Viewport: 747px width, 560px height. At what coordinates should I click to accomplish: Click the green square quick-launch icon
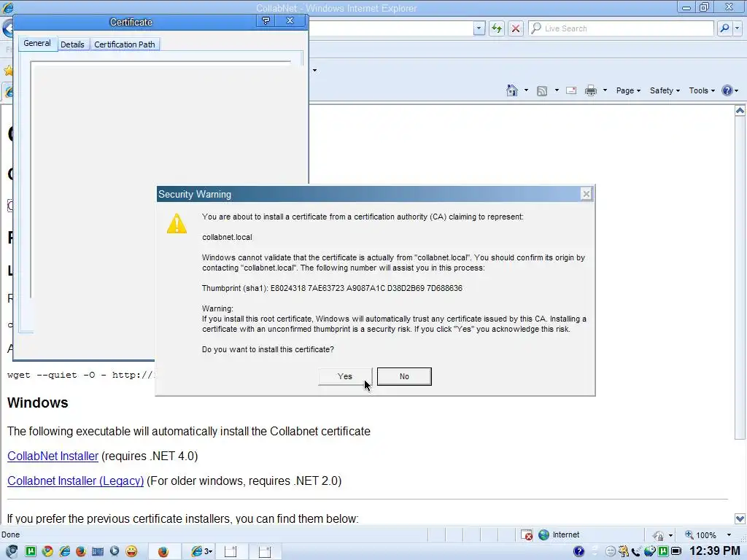coord(31,551)
